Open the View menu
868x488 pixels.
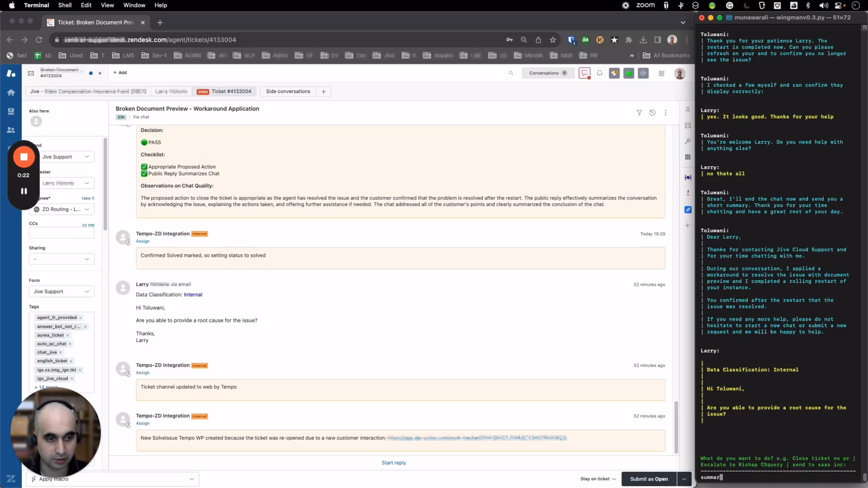click(107, 5)
